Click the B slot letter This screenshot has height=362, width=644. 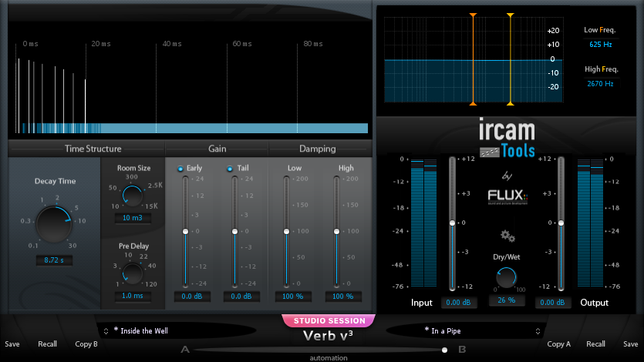pyautogui.click(x=462, y=349)
